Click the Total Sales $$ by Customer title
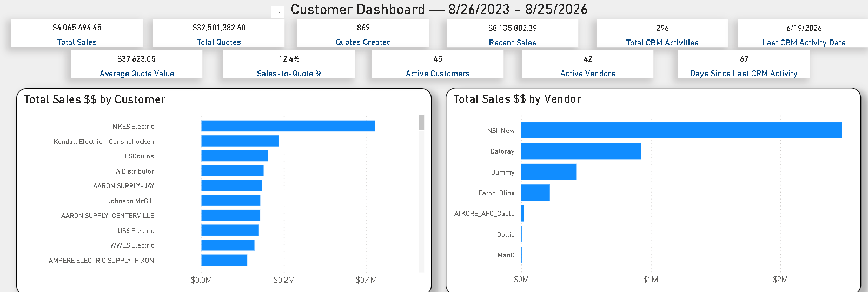This screenshot has width=868, height=292. pyautogui.click(x=95, y=99)
